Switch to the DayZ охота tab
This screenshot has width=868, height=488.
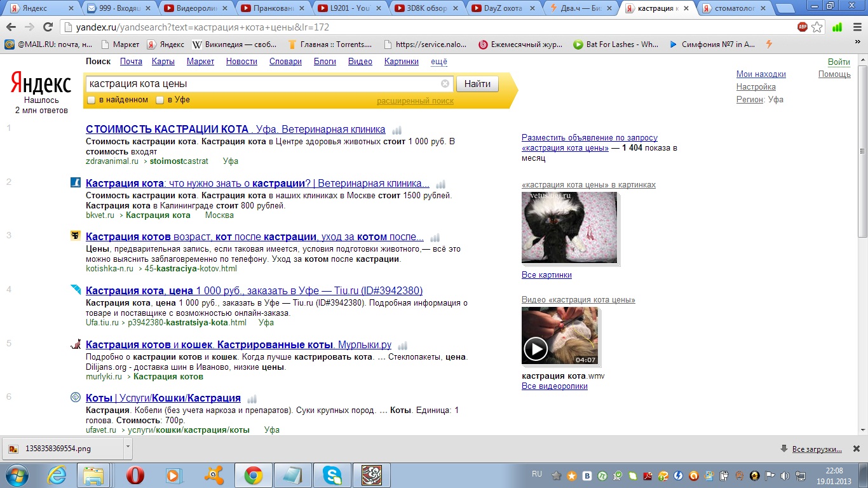tap(503, 8)
